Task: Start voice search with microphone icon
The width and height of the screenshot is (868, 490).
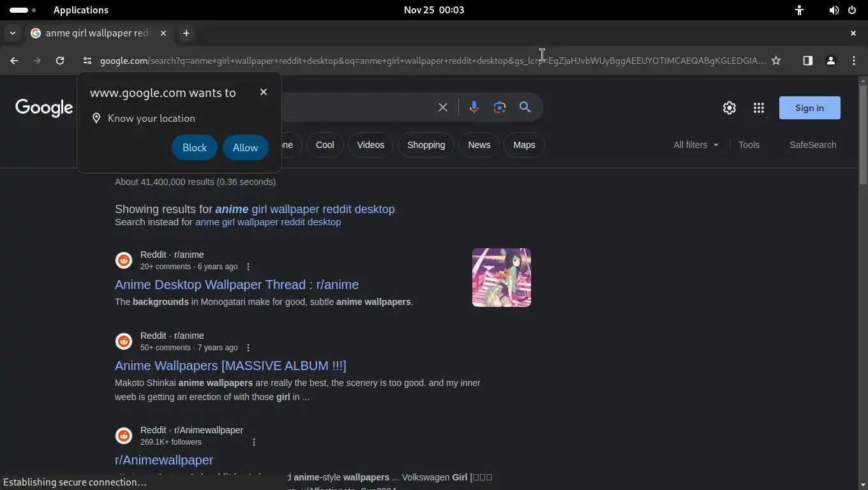Action: click(474, 107)
